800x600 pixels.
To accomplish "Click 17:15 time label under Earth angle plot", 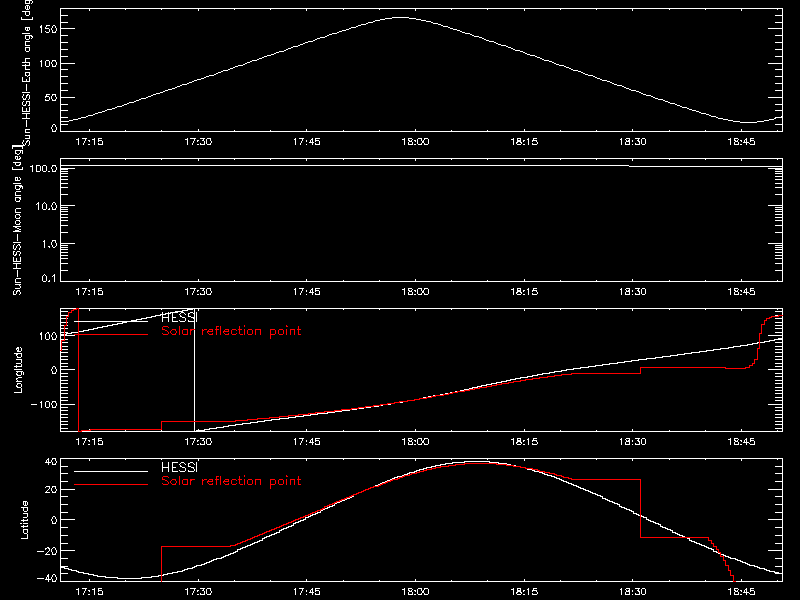I will click(89, 142).
